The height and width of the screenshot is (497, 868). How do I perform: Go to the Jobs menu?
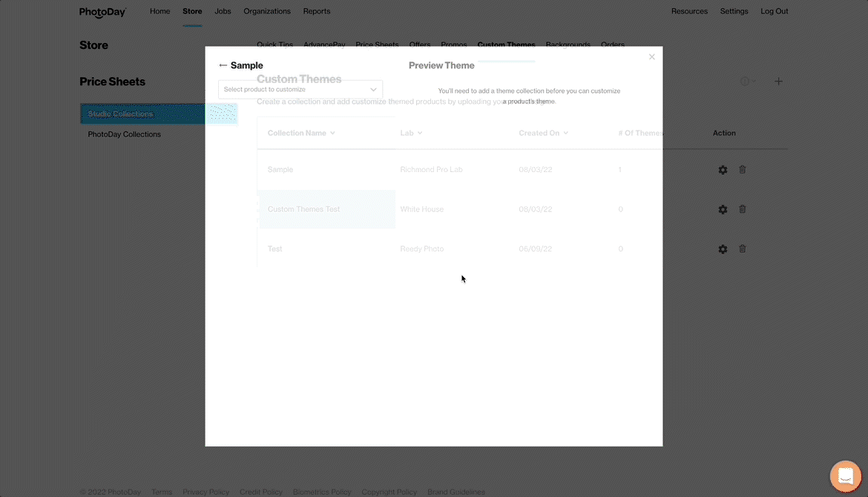tap(223, 11)
